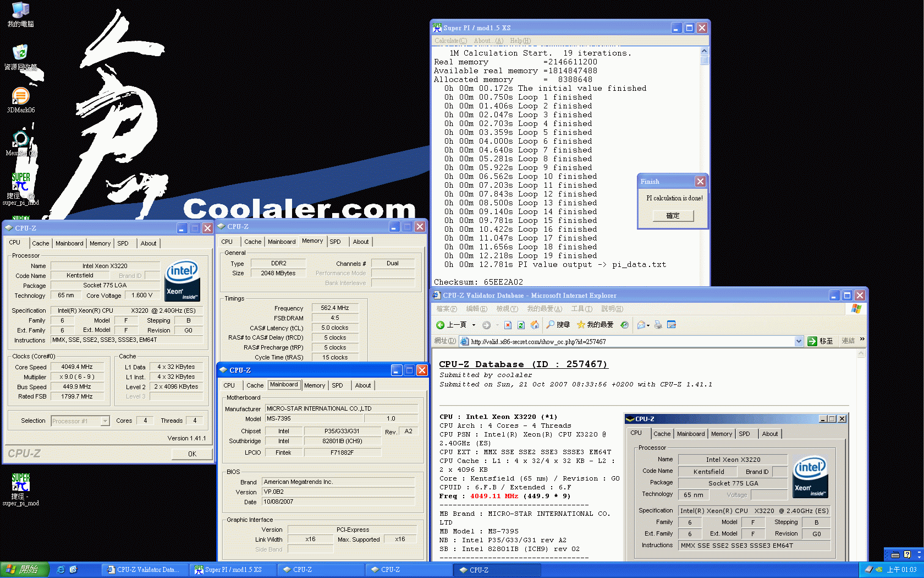Open the 工具(T) Tools menu in IE
Viewport: 924px width, 578px height.
581,309
